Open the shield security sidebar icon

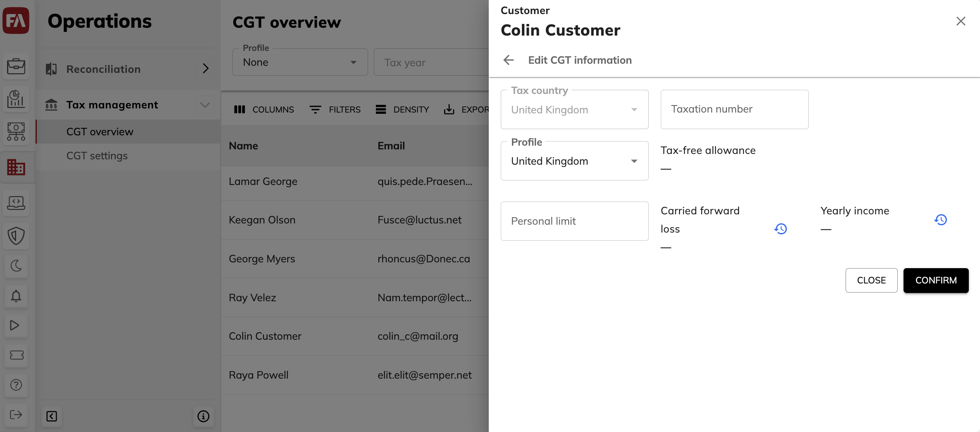(16, 236)
